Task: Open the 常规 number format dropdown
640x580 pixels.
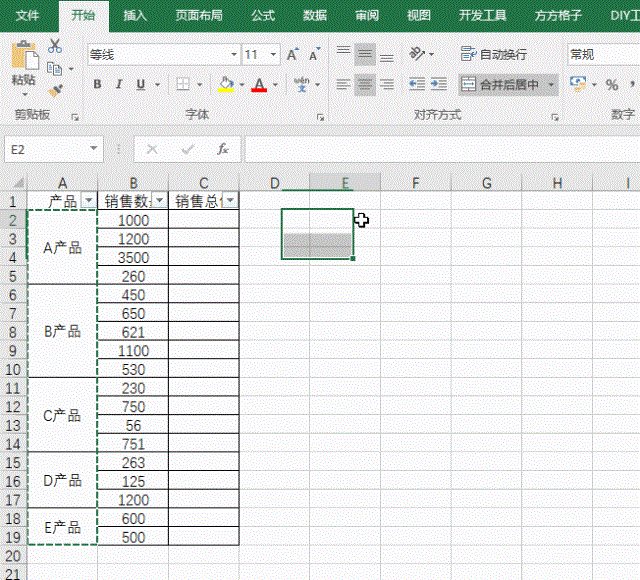Action: point(602,55)
